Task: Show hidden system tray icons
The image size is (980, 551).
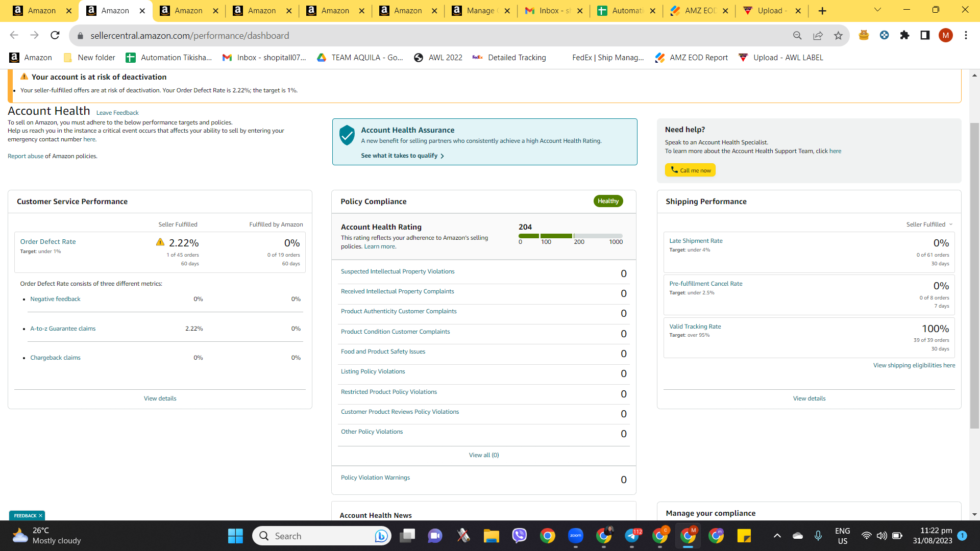Action: 777,536
